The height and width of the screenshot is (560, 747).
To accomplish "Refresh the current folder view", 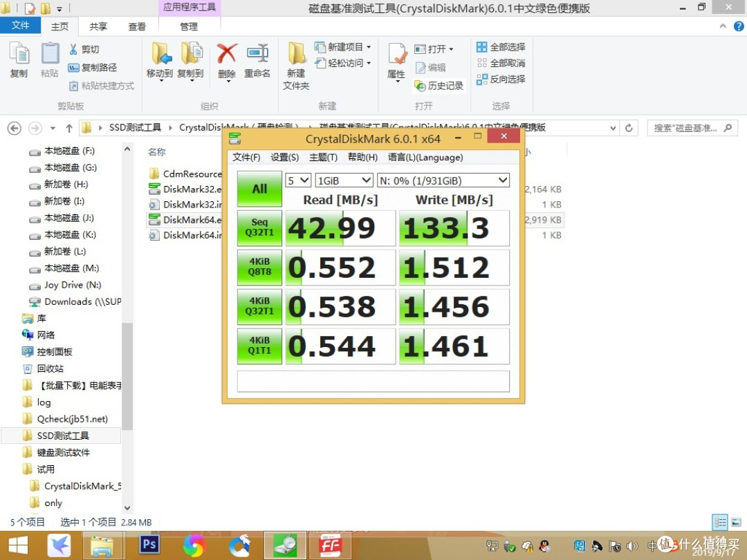I will [629, 128].
